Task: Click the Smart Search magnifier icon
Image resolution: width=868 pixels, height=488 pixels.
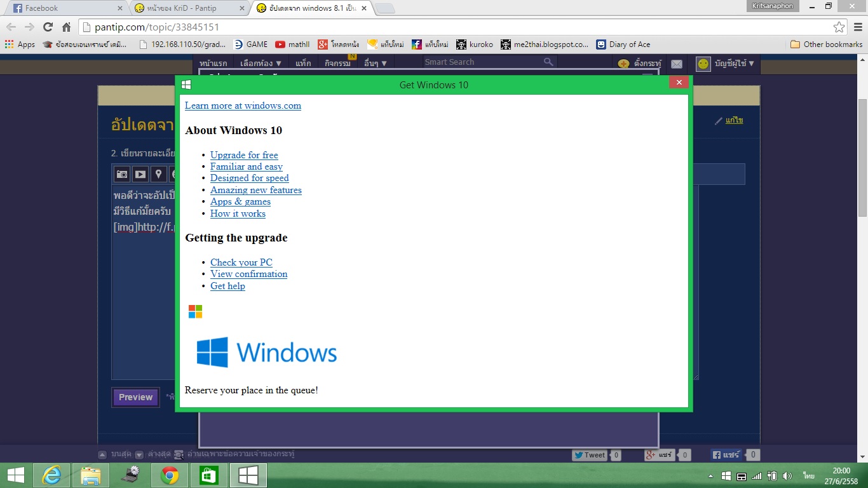Action: tap(548, 62)
